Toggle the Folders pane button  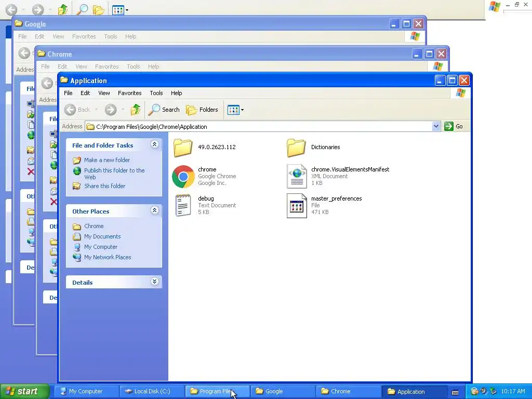(202, 110)
